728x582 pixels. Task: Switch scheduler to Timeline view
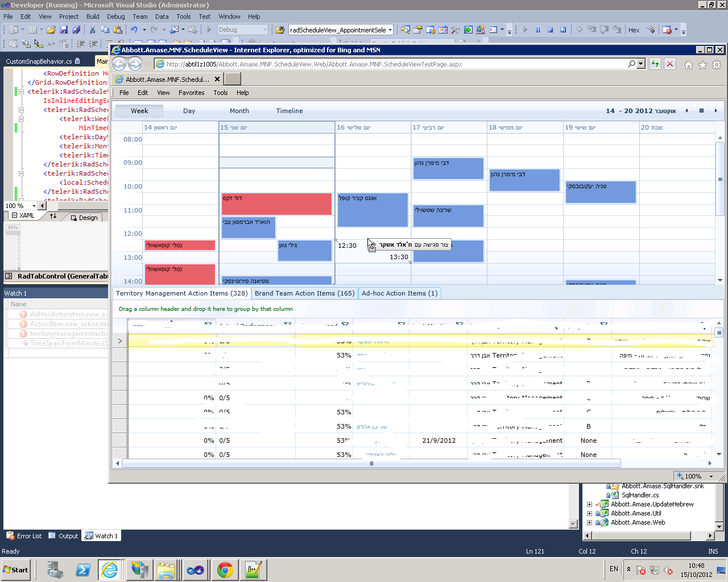[x=289, y=111]
